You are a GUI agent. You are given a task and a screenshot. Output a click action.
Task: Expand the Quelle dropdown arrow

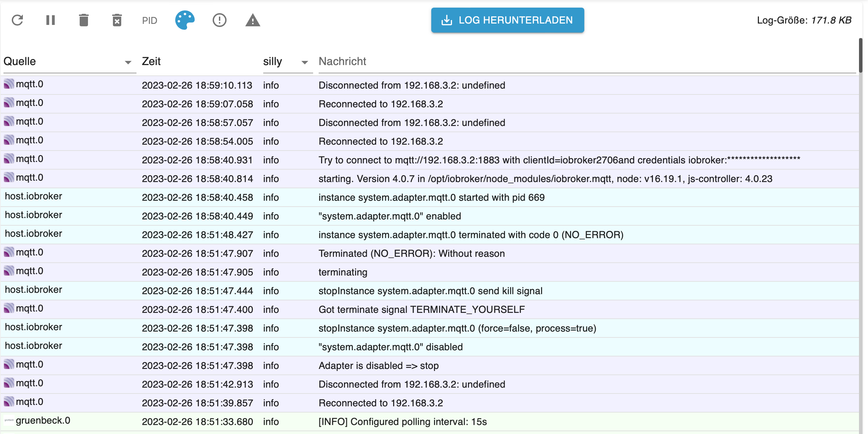128,63
